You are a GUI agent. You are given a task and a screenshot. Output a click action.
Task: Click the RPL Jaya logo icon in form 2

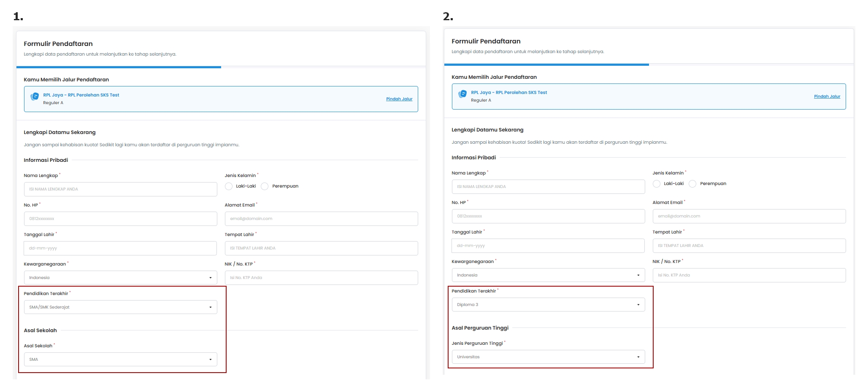(462, 94)
